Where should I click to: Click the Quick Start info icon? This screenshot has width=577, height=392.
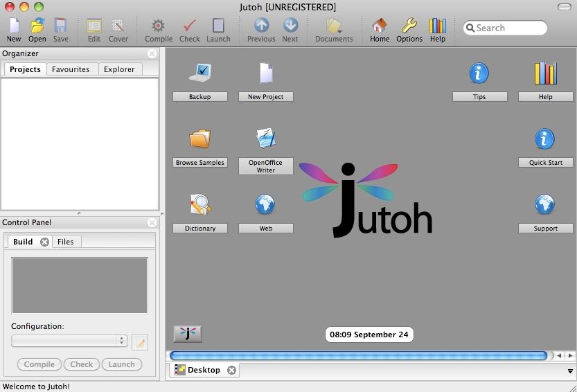(544, 139)
